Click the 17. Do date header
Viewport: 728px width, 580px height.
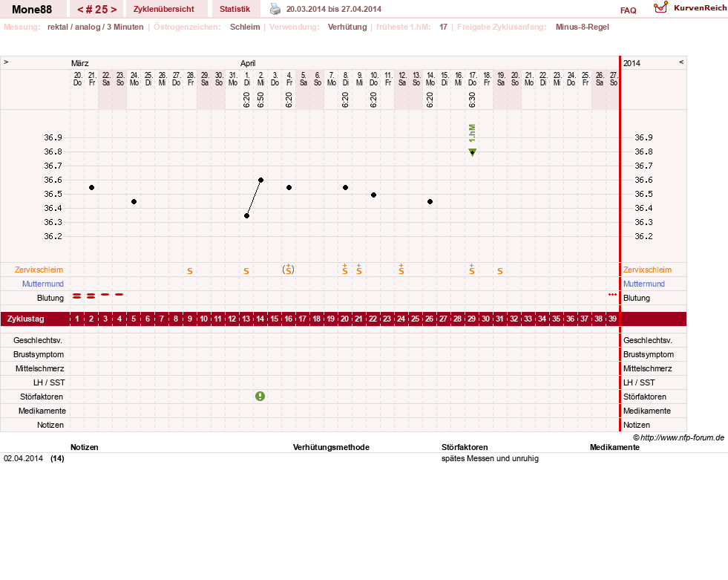tap(472, 79)
